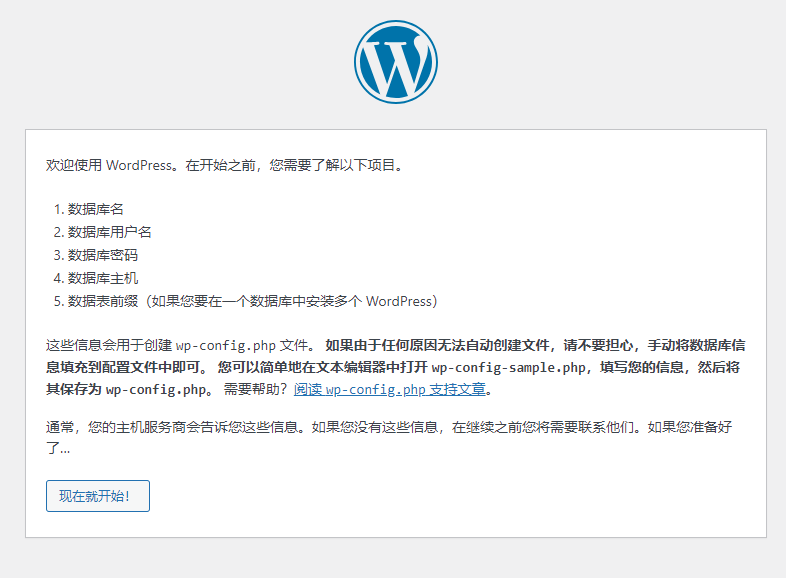
Task: Open the 阅读 wp-config.php 支持文章 link
Action: pyautogui.click(x=389, y=390)
